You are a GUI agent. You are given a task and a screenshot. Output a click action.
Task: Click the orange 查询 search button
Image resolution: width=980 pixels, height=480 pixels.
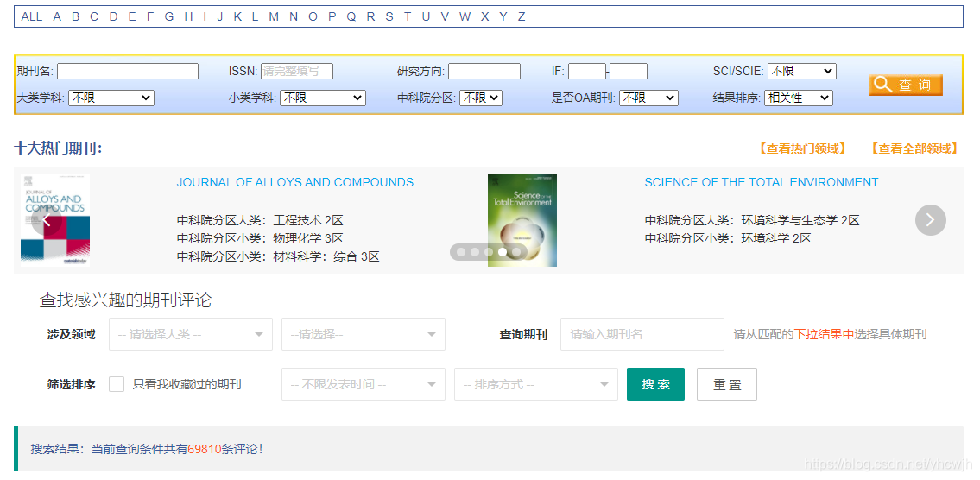pos(905,85)
